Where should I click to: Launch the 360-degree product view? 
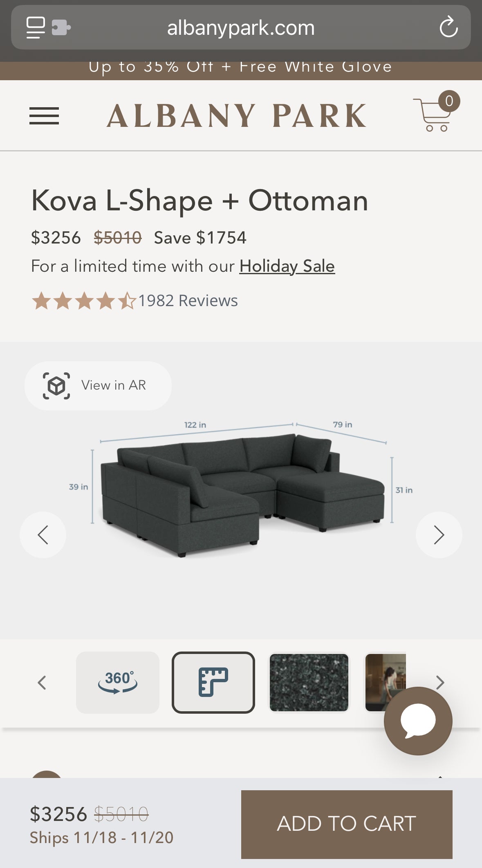(117, 682)
